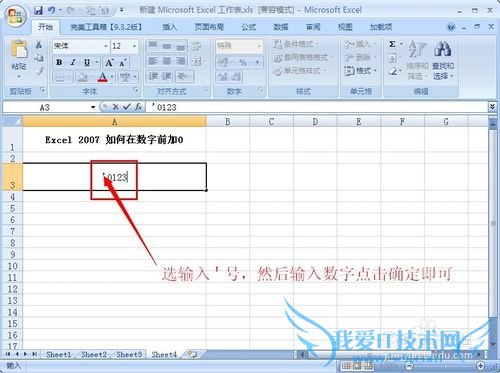
Task: Expand the formula bar with the double chevron
Action: [492, 107]
